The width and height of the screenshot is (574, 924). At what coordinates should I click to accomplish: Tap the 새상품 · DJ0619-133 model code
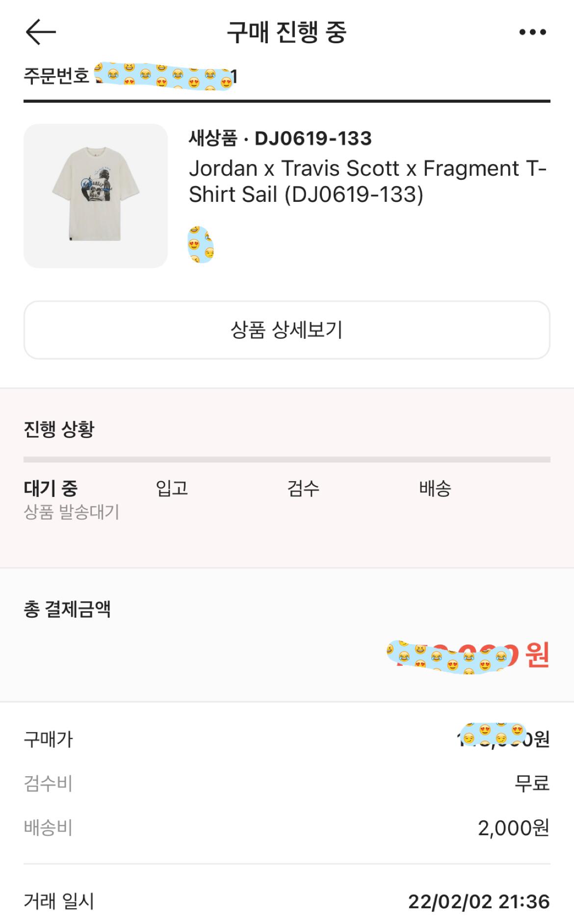coord(280,138)
